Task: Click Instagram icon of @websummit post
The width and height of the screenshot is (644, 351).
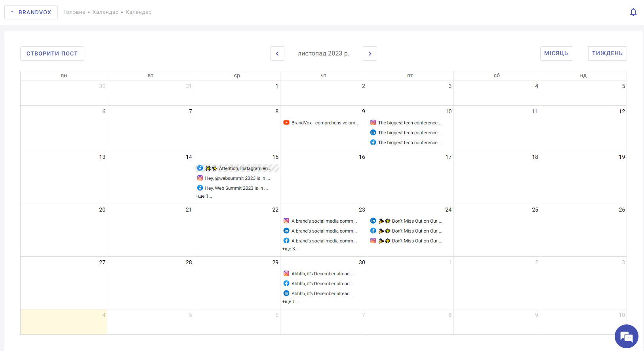Action: point(200,178)
